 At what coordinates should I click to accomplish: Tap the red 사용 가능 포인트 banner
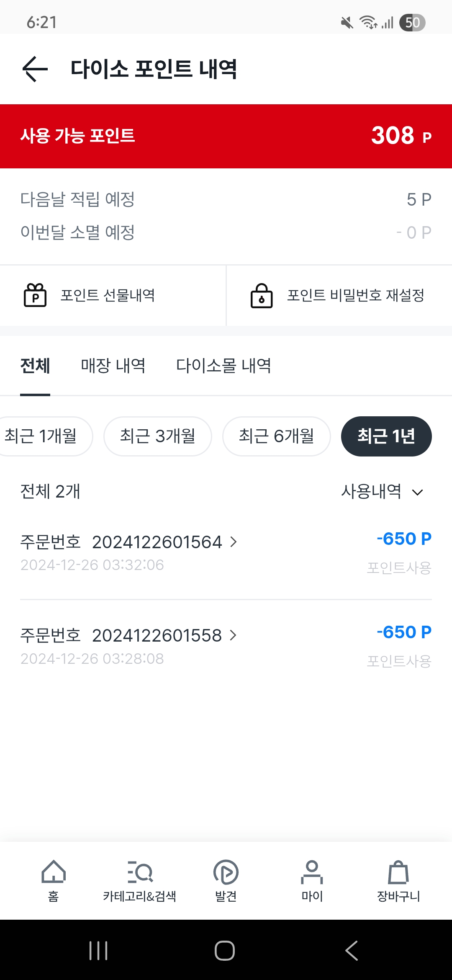click(226, 136)
